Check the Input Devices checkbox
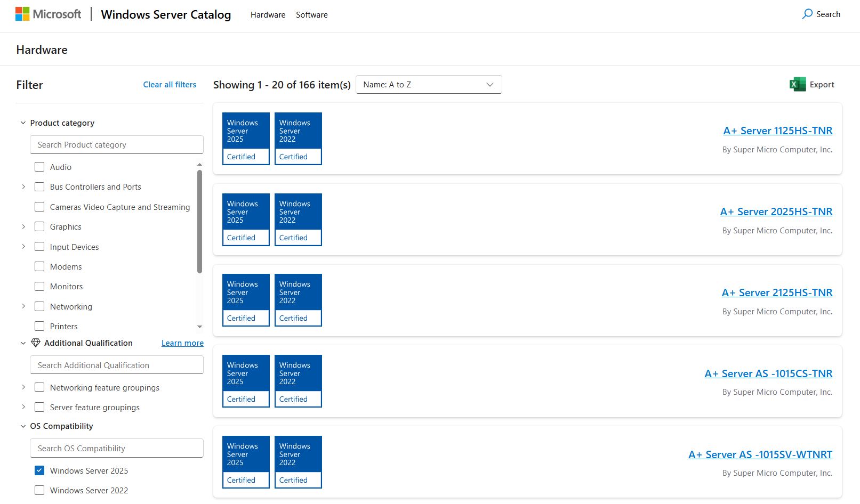This screenshot has height=504, width=860. pyautogui.click(x=39, y=247)
